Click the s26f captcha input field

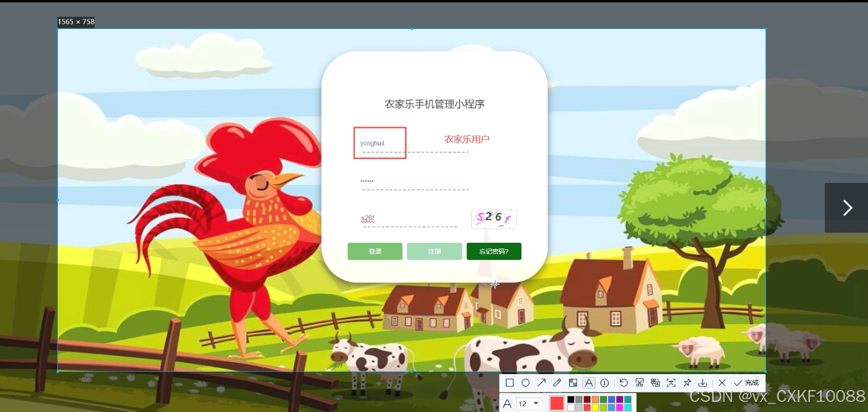(409, 218)
